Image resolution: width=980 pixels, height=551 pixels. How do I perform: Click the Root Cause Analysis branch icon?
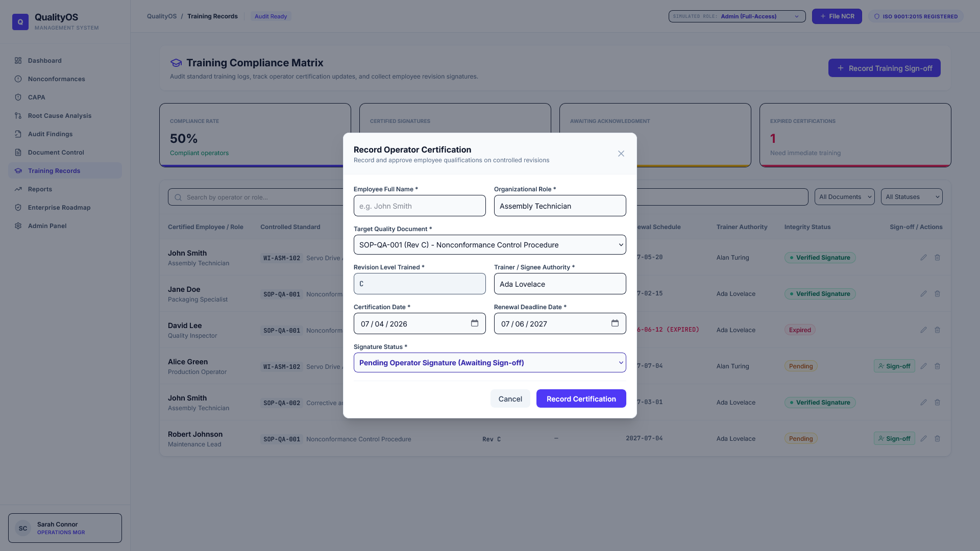pos(18,115)
